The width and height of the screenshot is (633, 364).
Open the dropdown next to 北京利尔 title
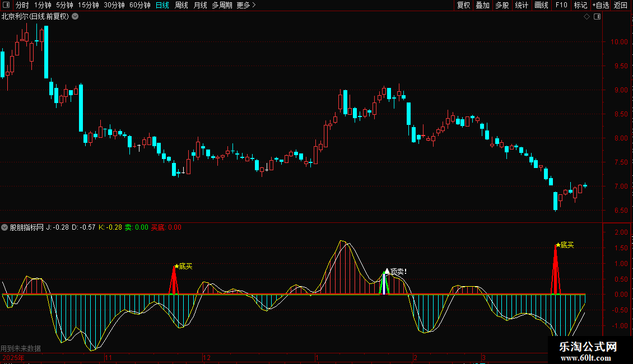click(x=75, y=16)
